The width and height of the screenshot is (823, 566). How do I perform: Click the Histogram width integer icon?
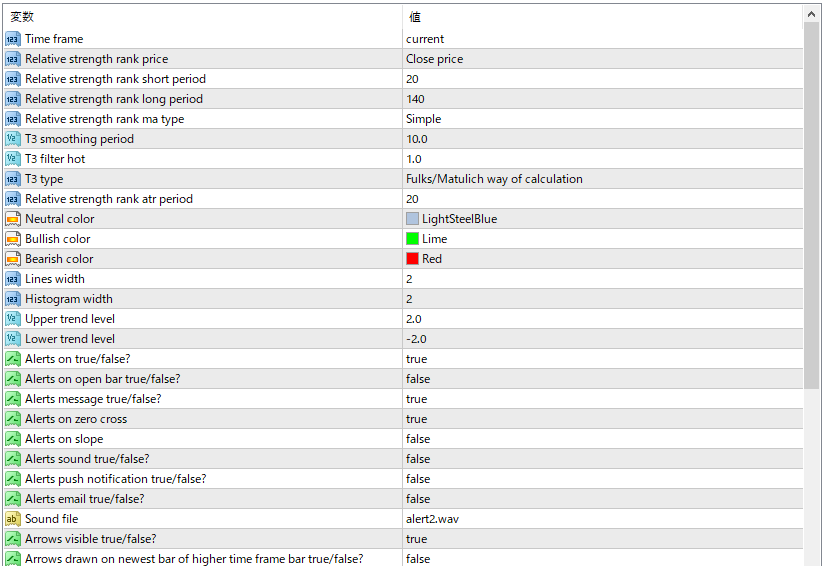pos(12,299)
